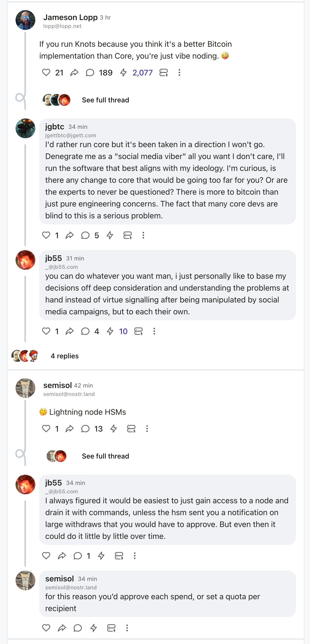
Task: Open more options on semisol's HSMs post
Action: (x=147, y=429)
